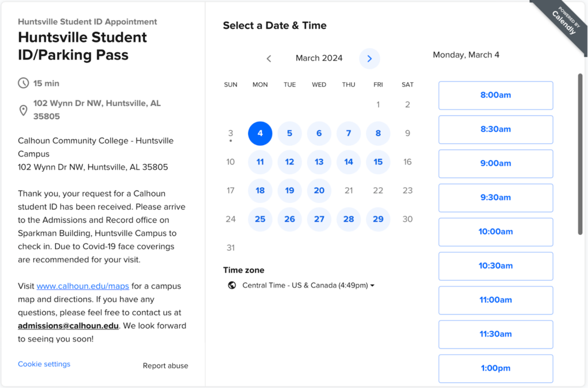Open the www.calhoun.edu/maps link

(x=83, y=286)
